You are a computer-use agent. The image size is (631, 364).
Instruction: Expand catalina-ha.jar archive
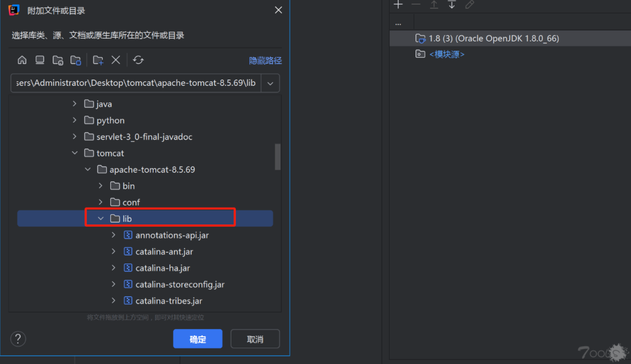point(113,268)
